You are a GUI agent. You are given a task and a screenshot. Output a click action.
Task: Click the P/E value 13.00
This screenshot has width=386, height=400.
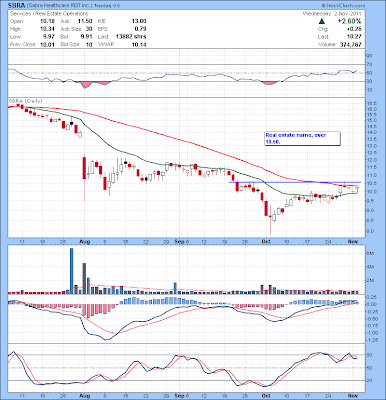pos(139,21)
